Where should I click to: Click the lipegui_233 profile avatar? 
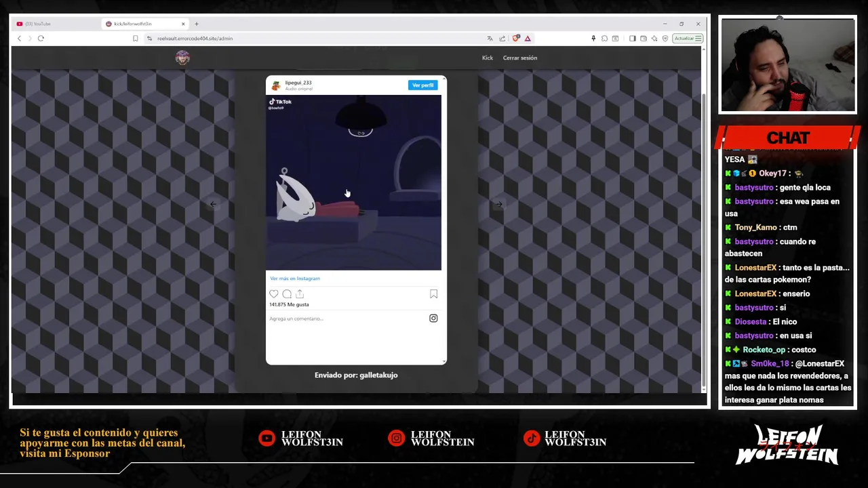click(276, 85)
